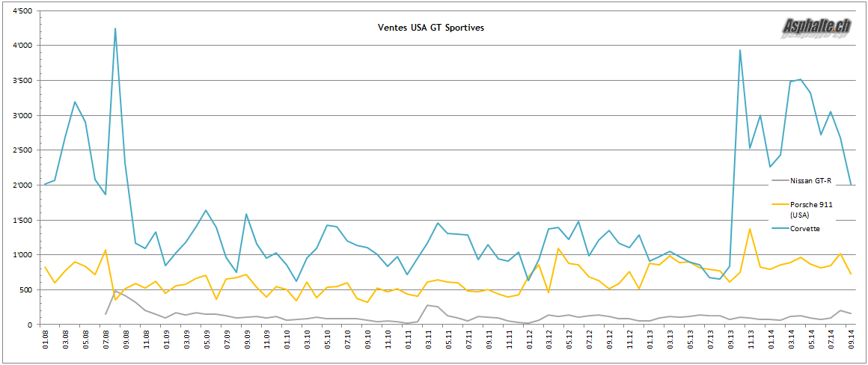Select x-axis date label 03.13
Viewport: 868px width, 365px height.
(670, 339)
